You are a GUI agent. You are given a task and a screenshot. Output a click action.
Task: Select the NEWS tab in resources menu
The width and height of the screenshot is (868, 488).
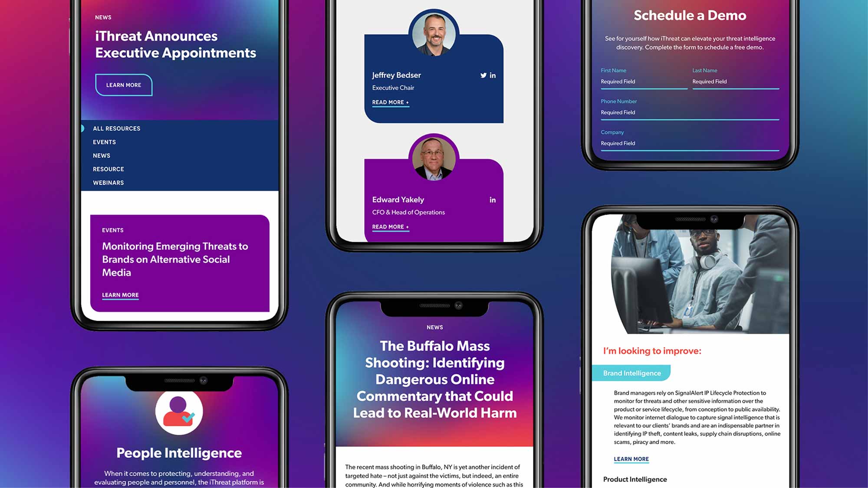(102, 155)
